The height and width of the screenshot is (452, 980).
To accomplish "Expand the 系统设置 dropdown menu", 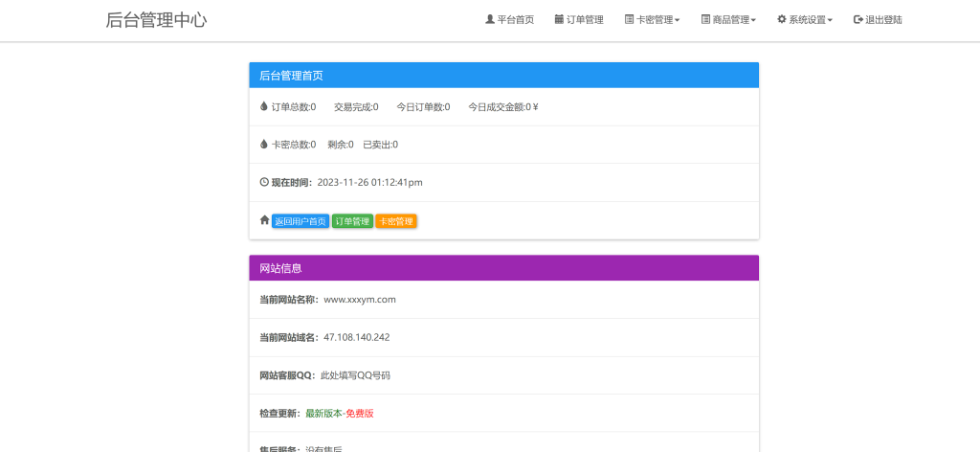I will (805, 20).
